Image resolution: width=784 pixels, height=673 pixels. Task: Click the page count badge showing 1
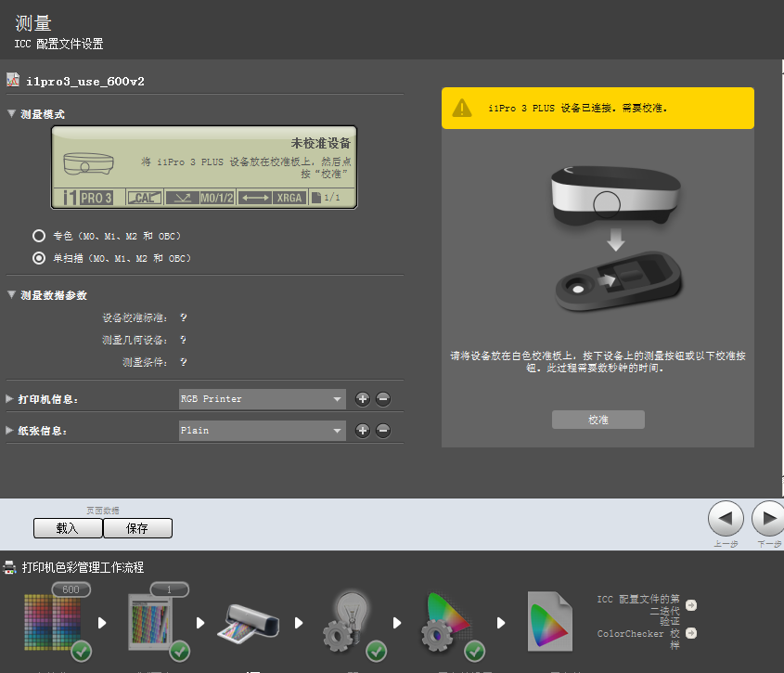tap(170, 589)
